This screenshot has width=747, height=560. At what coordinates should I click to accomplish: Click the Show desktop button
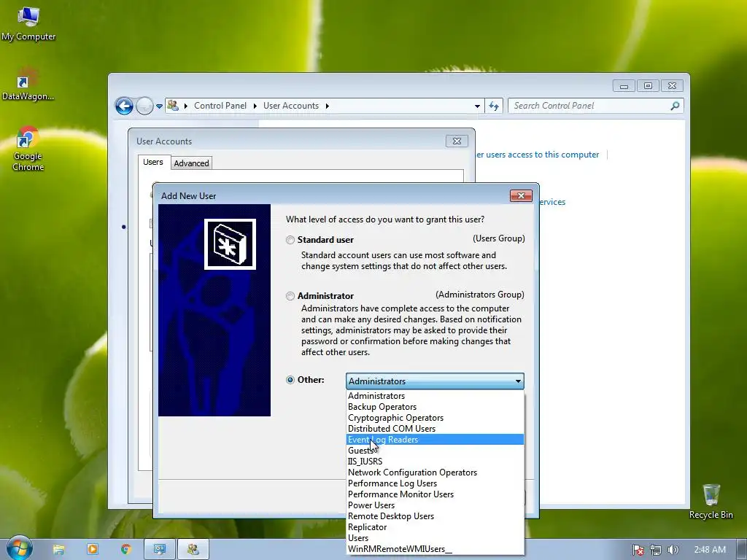click(741, 550)
